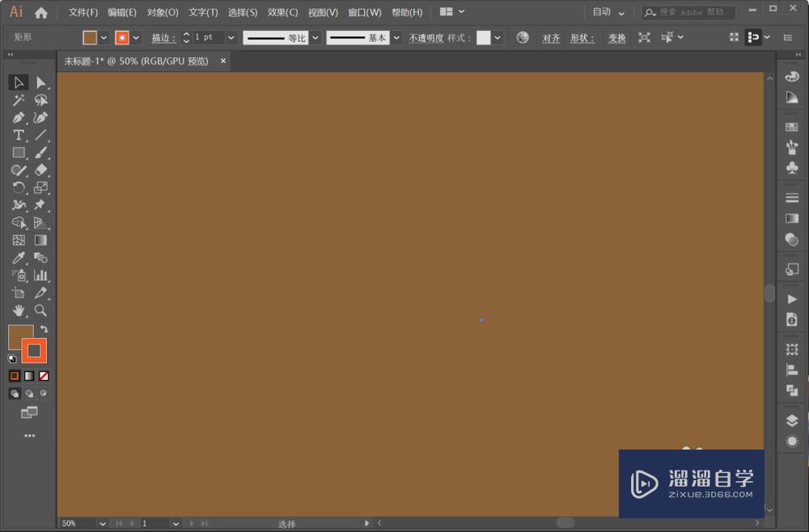
Task: Open stroke swatch dropdown in control bar
Action: tap(136, 38)
